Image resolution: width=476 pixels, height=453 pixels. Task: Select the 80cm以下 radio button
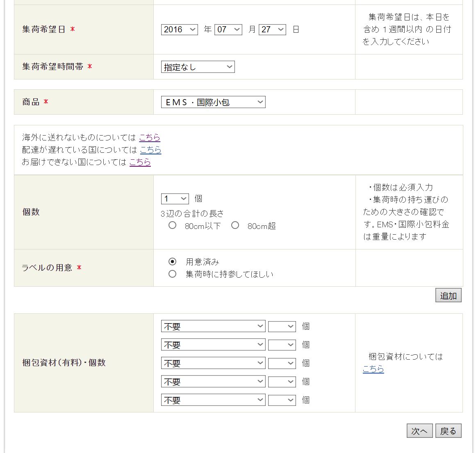click(173, 225)
